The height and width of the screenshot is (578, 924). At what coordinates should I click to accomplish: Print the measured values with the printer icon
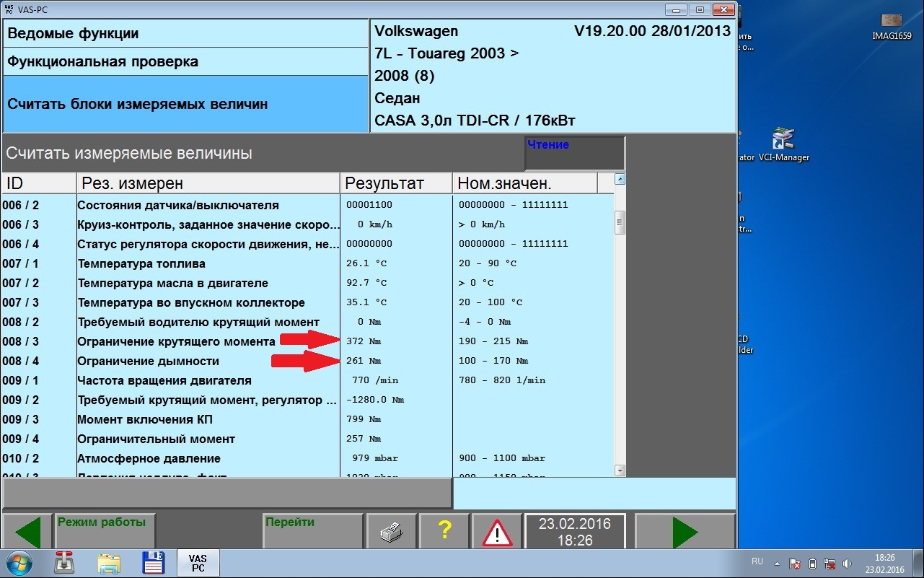(391, 533)
